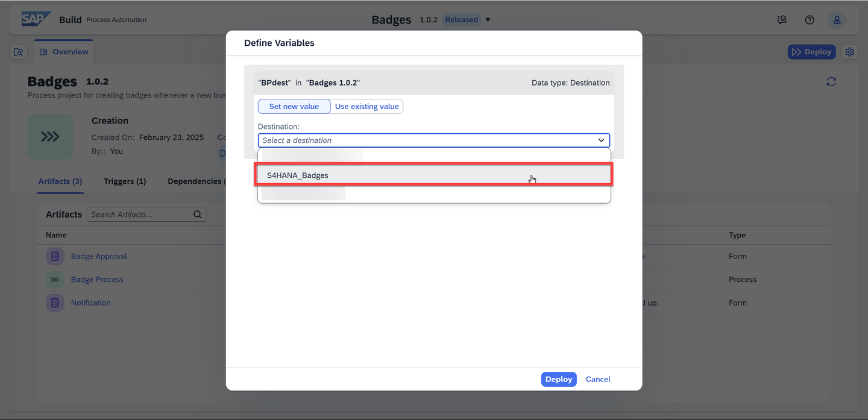The width and height of the screenshot is (868, 420).
Task: Open the help question mark icon
Action: [810, 20]
